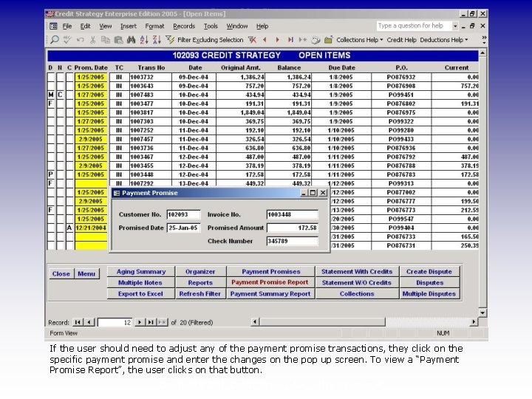Image resolution: width=532 pixels, height=399 pixels.
Task: Go to next record toolbar arrow
Action: [x=277, y=40]
